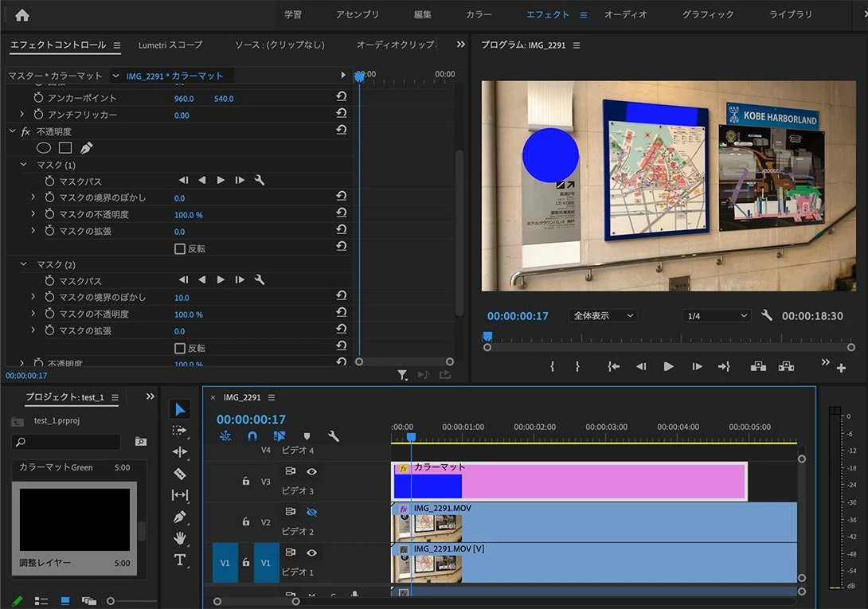Image resolution: width=868 pixels, height=609 pixels.
Task: Click the project panel zoom slider handle
Action: coord(111,601)
